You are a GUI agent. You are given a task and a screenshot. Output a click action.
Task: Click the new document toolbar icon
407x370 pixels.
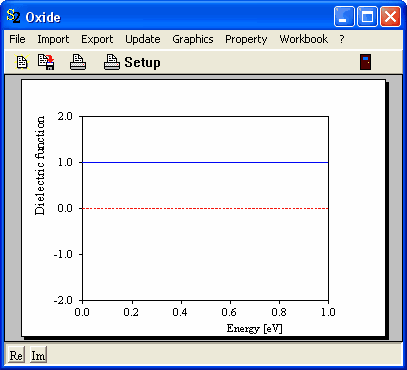click(22, 62)
